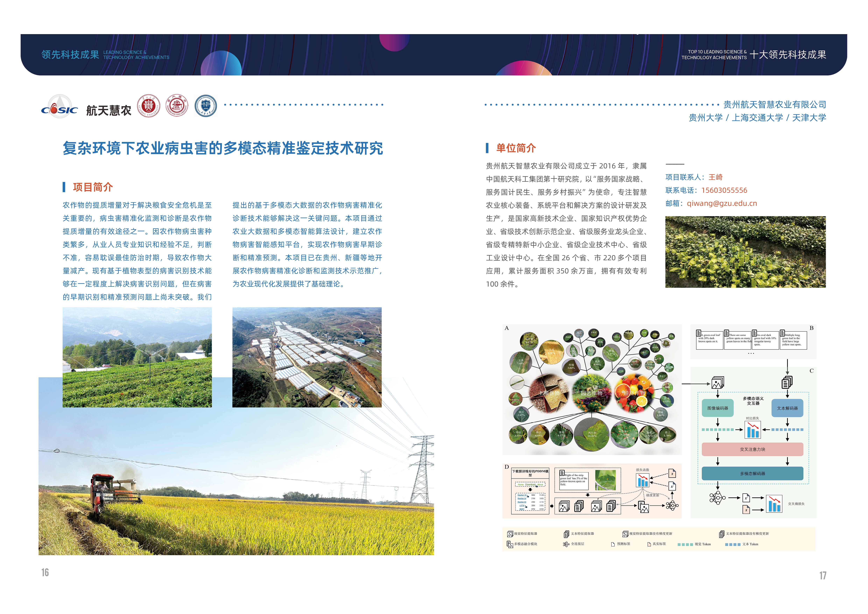Click the CASIC logo
The image size is (868, 614).
pos(59,107)
